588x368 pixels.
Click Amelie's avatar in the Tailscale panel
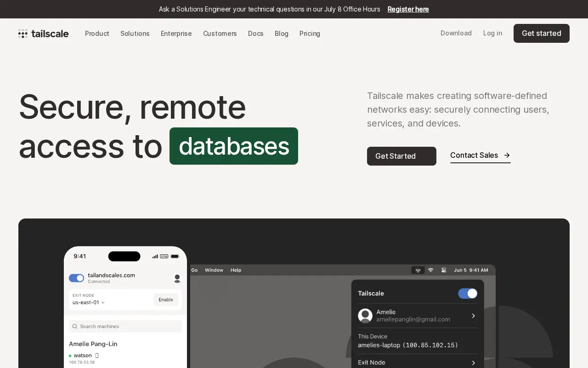point(365,316)
